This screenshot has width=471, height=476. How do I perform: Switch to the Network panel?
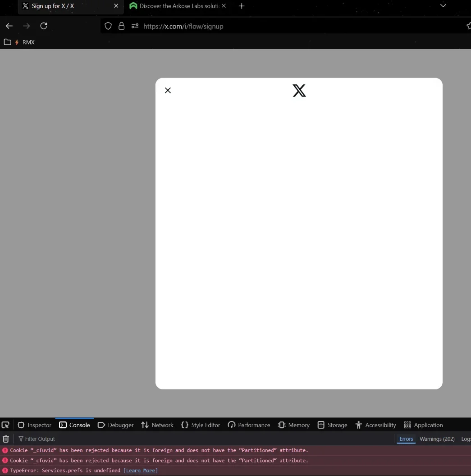click(157, 425)
